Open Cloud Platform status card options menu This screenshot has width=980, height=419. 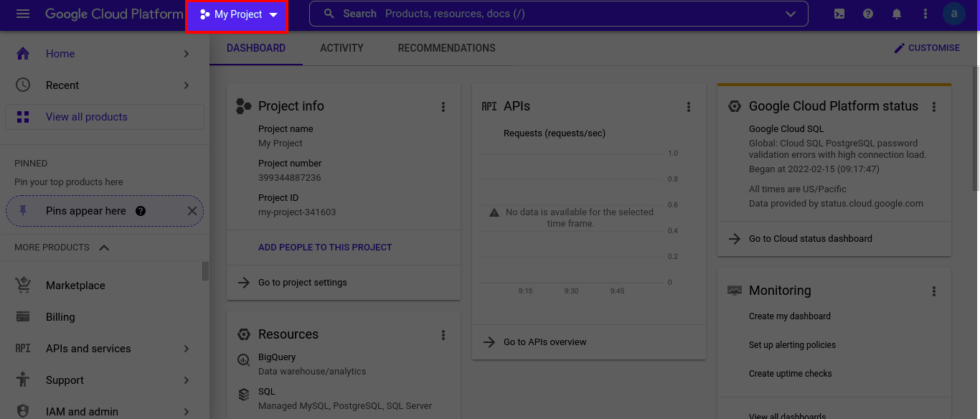(934, 107)
